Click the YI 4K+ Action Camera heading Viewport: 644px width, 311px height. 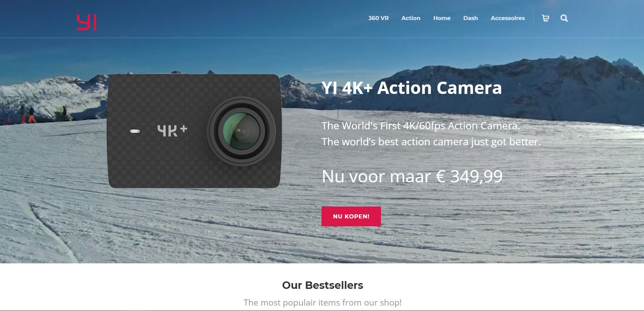(411, 88)
